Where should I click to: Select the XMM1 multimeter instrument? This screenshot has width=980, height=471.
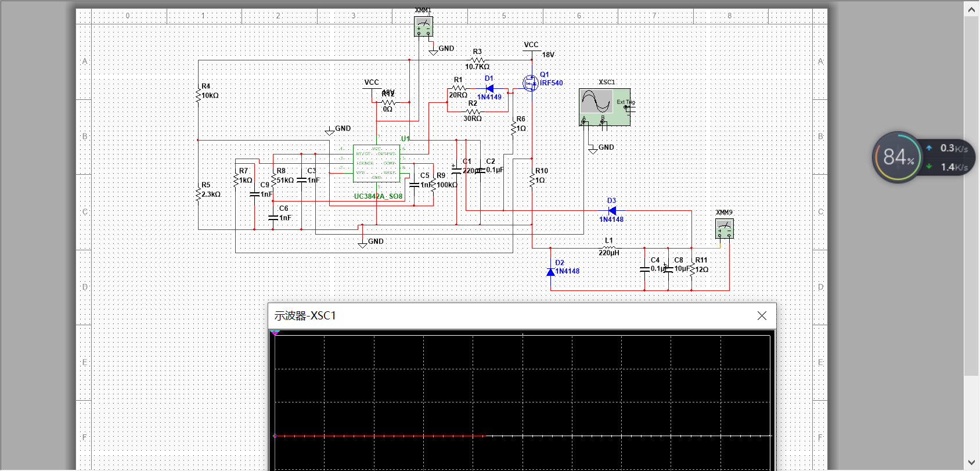click(x=423, y=26)
